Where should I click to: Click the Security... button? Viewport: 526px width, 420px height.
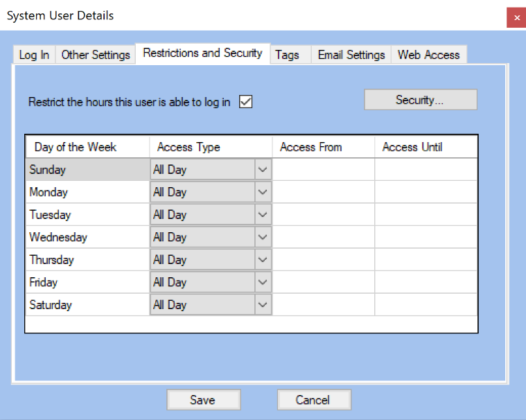(x=420, y=100)
